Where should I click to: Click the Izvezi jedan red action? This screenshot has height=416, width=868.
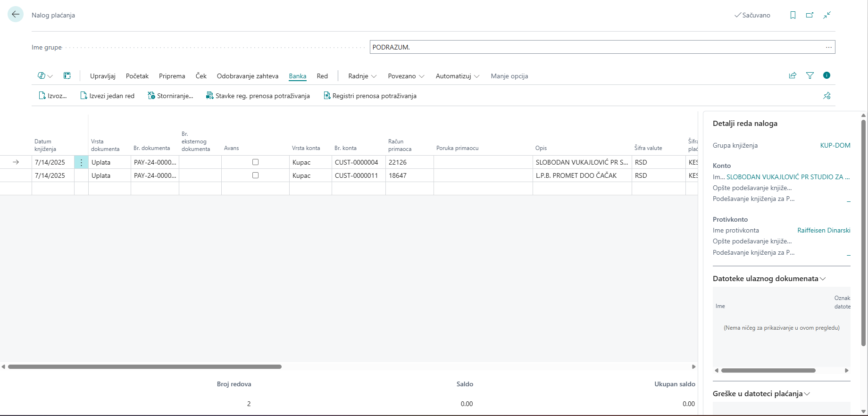pos(108,96)
